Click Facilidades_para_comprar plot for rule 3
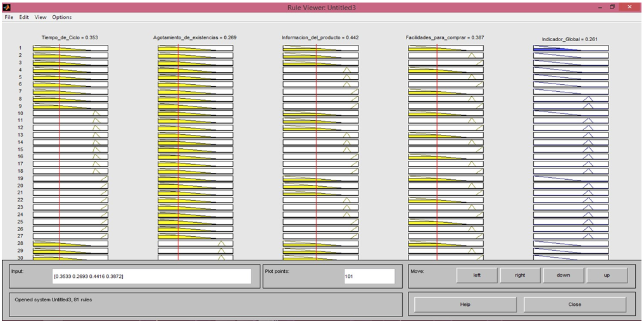The image size is (644, 321). [x=446, y=63]
